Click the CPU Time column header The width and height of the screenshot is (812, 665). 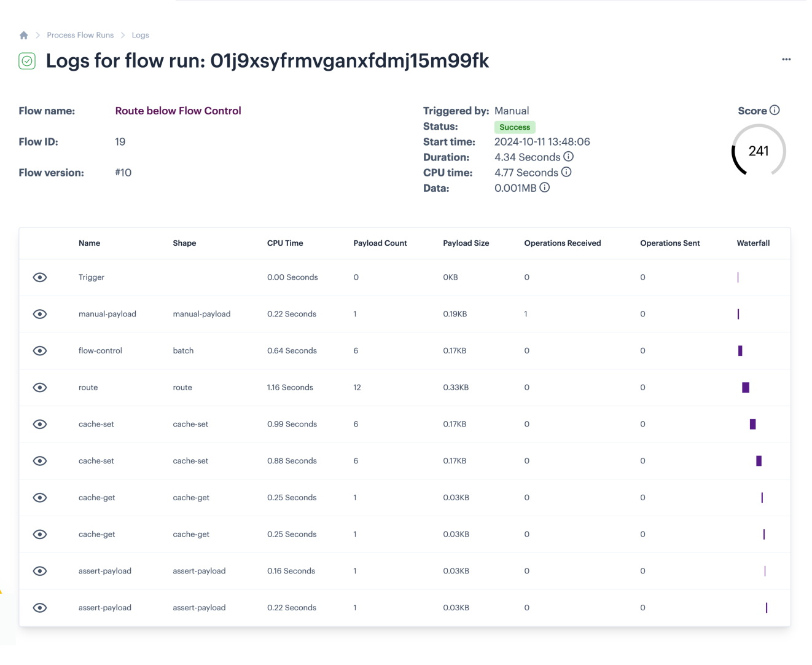(x=285, y=243)
